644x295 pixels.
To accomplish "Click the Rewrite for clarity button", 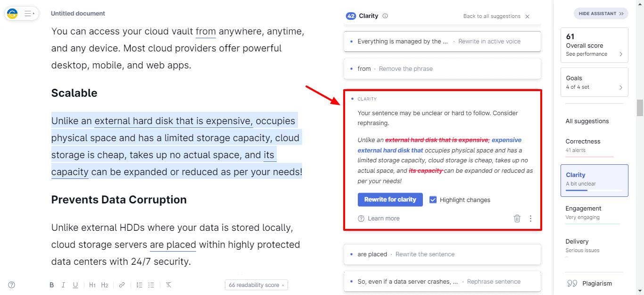I will point(390,200).
